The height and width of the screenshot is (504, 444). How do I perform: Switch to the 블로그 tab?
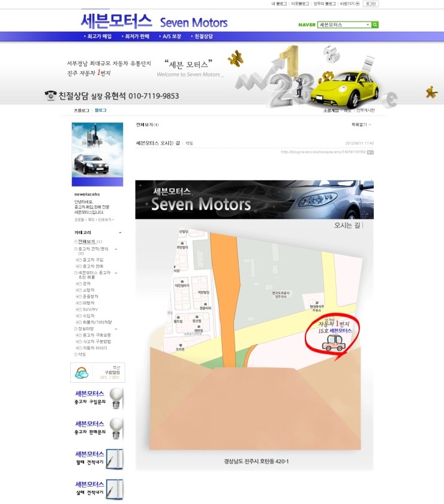pos(101,110)
